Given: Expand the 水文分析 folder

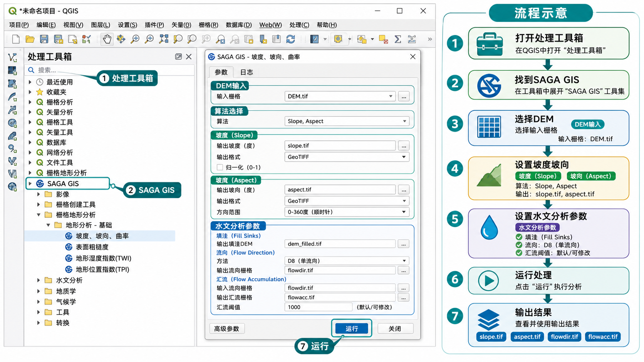Looking at the screenshot, I should point(39,280).
